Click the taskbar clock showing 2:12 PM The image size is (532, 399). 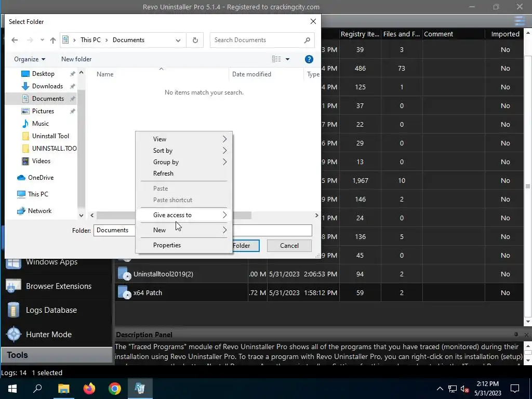coord(487,389)
